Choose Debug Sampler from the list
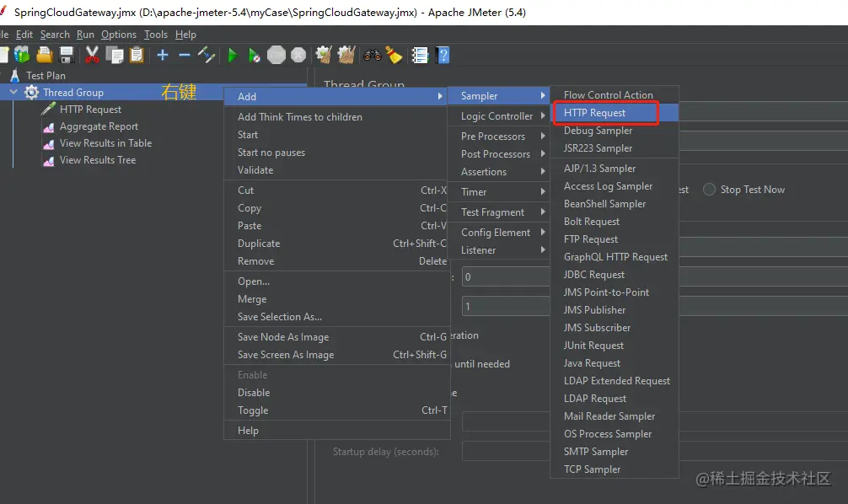 click(x=615, y=131)
